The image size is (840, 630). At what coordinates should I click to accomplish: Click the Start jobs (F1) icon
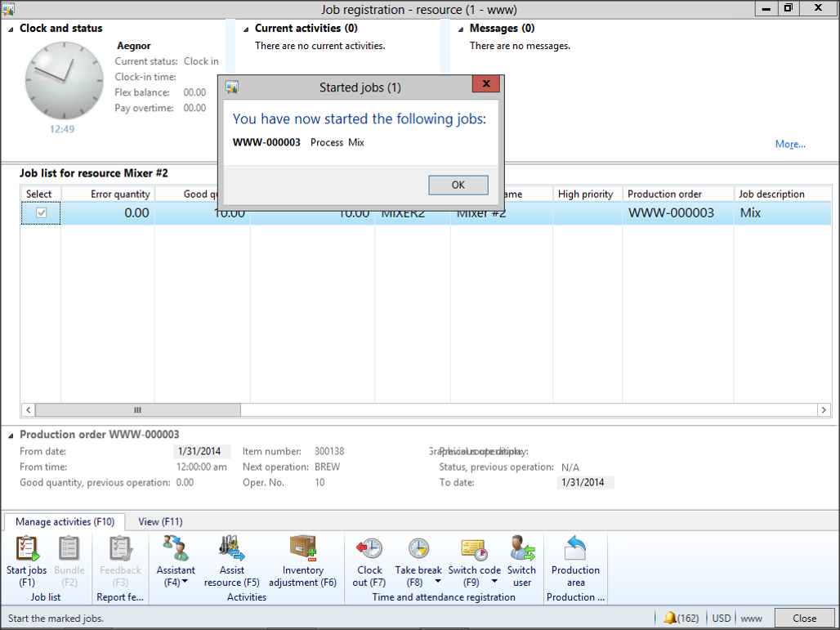[x=27, y=549]
